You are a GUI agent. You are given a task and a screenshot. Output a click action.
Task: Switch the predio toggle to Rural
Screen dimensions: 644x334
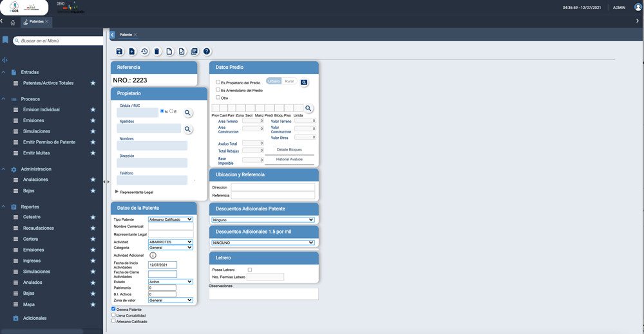tap(289, 82)
